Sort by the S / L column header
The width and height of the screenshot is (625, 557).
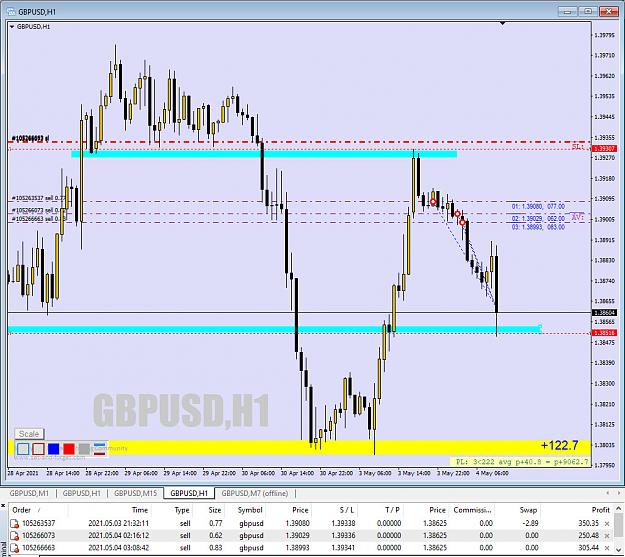346,510
